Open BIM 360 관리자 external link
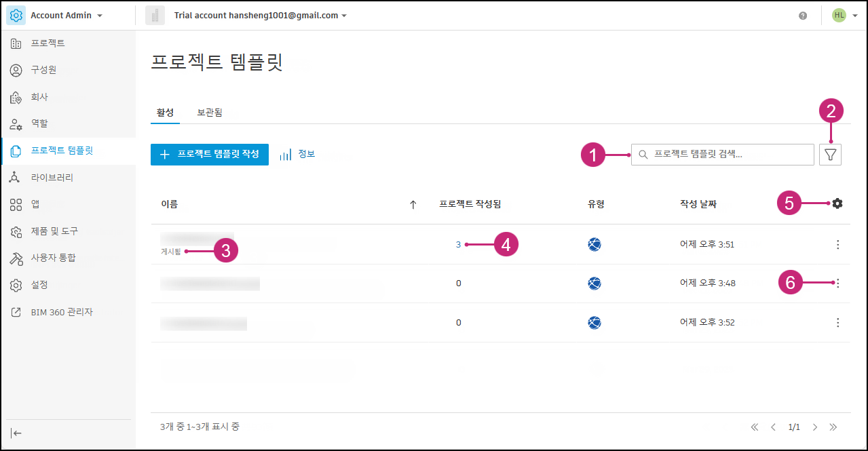The width and height of the screenshot is (868, 451). click(61, 312)
